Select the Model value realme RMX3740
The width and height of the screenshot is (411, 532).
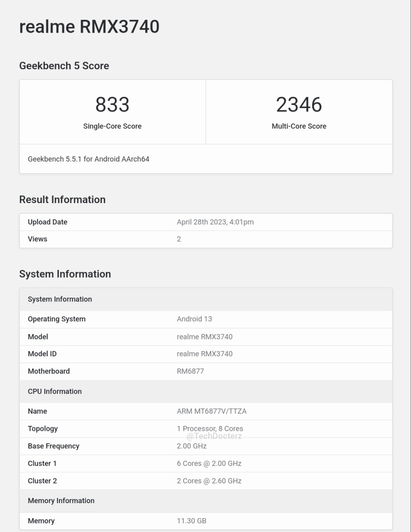[x=204, y=337]
